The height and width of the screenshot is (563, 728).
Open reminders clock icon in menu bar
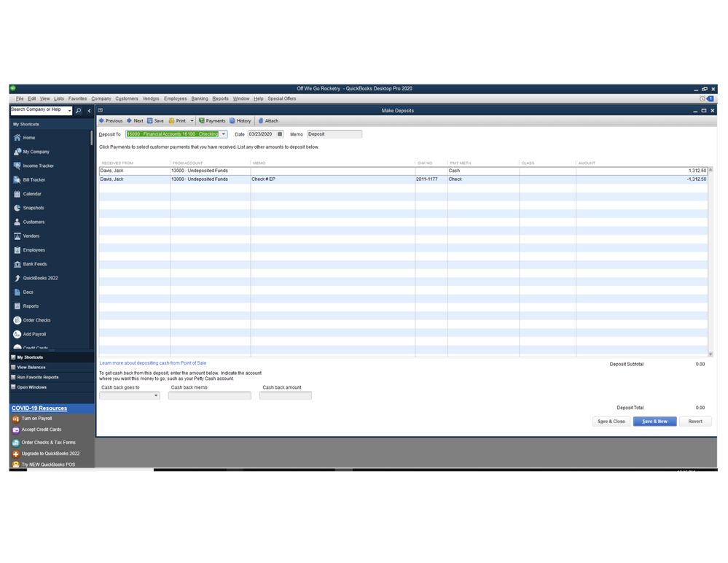pos(702,98)
